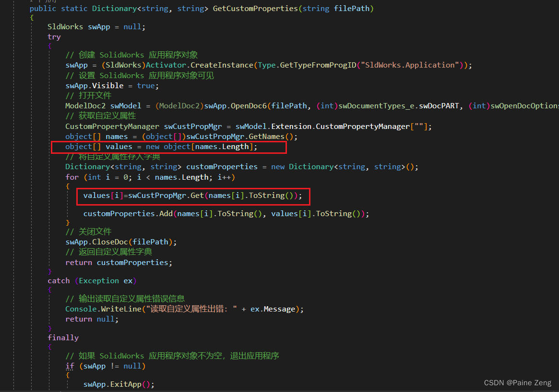The width and height of the screenshot is (559, 392).
Task: Click 'new Dictionary<string, string>()' constructor call
Action: [342, 167]
